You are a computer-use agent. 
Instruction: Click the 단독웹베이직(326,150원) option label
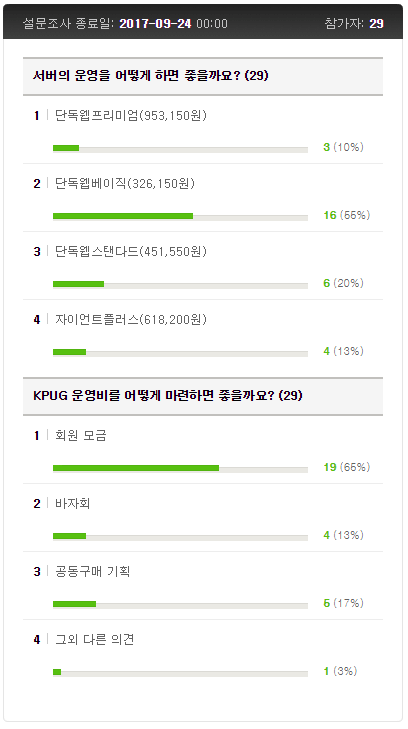point(125,183)
